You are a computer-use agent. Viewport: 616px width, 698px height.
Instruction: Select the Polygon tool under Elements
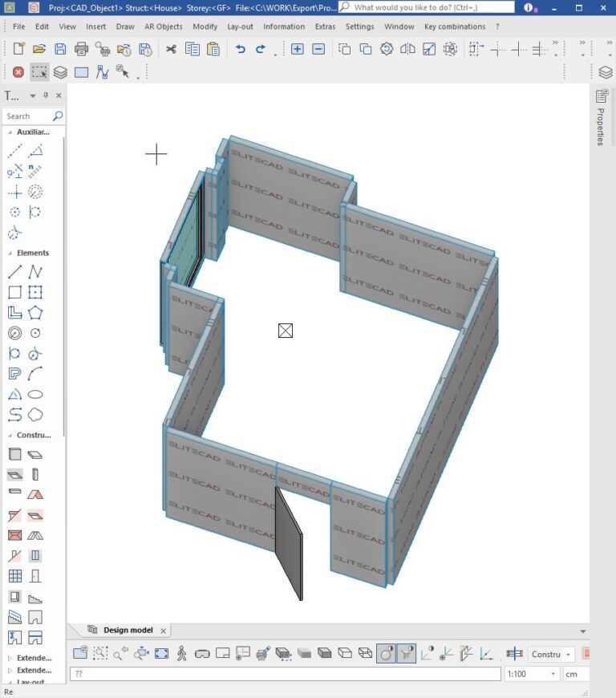pyautogui.click(x=35, y=313)
